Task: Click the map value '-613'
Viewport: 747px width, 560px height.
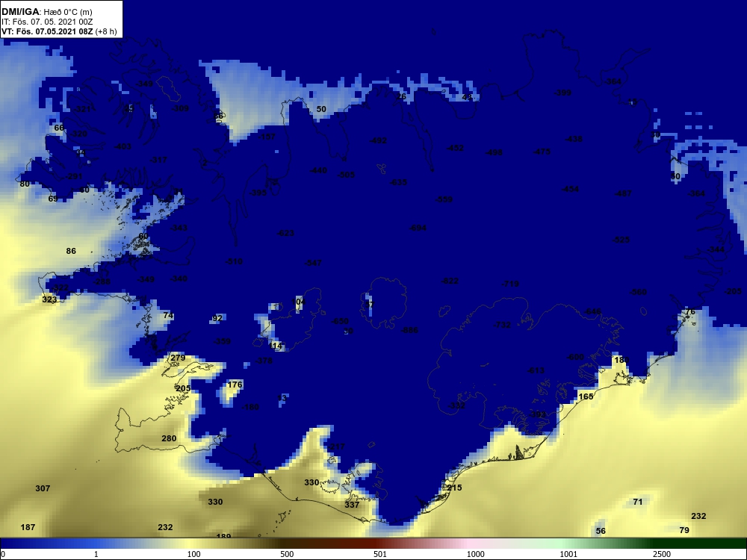Action: click(x=536, y=370)
